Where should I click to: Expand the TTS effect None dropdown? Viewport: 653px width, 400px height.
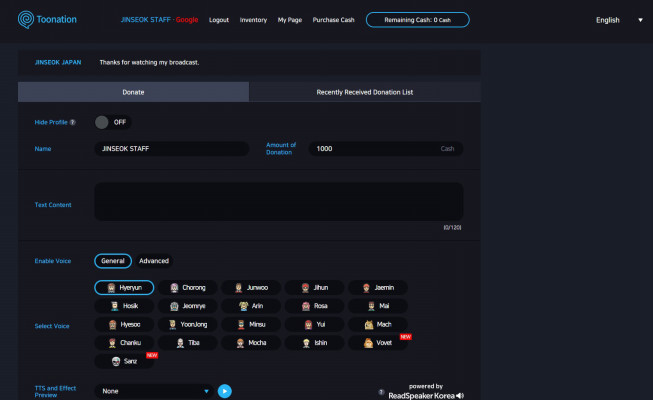click(x=154, y=391)
